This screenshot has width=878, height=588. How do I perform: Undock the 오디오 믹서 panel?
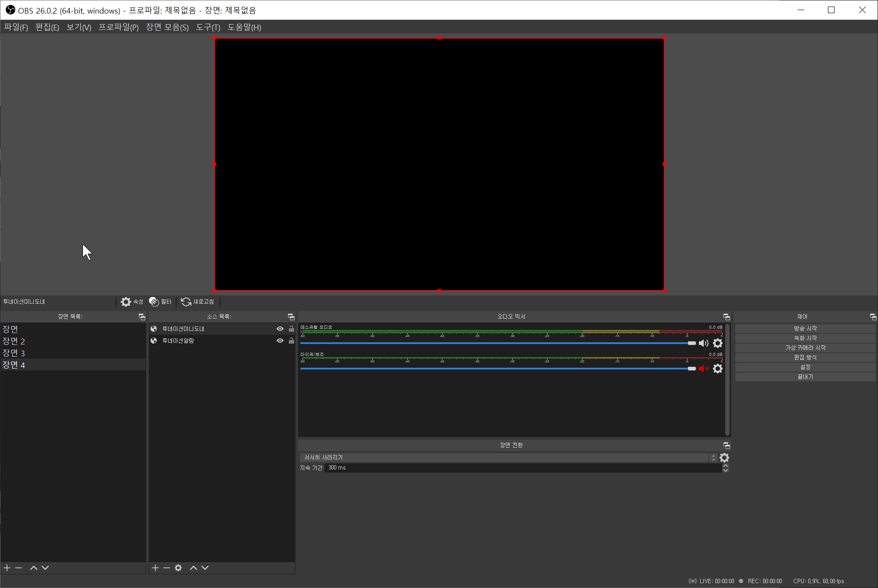(x=727, y=317)
